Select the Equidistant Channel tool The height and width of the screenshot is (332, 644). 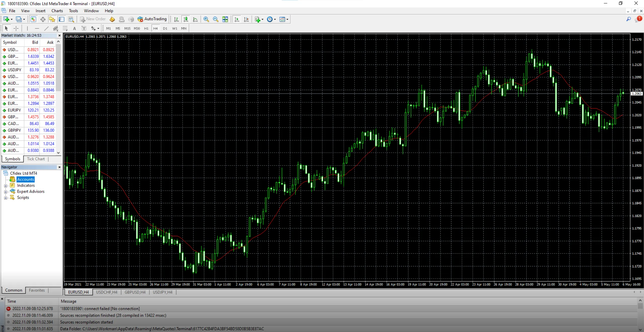pos(56,28)
